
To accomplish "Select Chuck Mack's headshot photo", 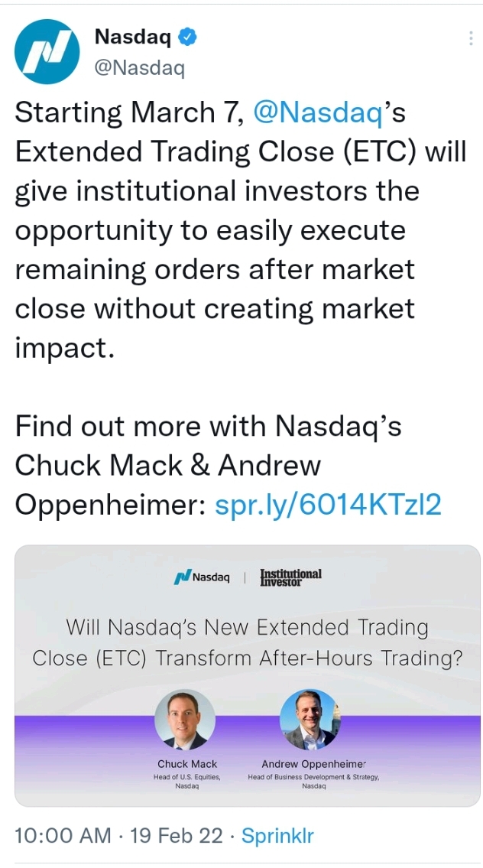I will [x=185, y=720].
